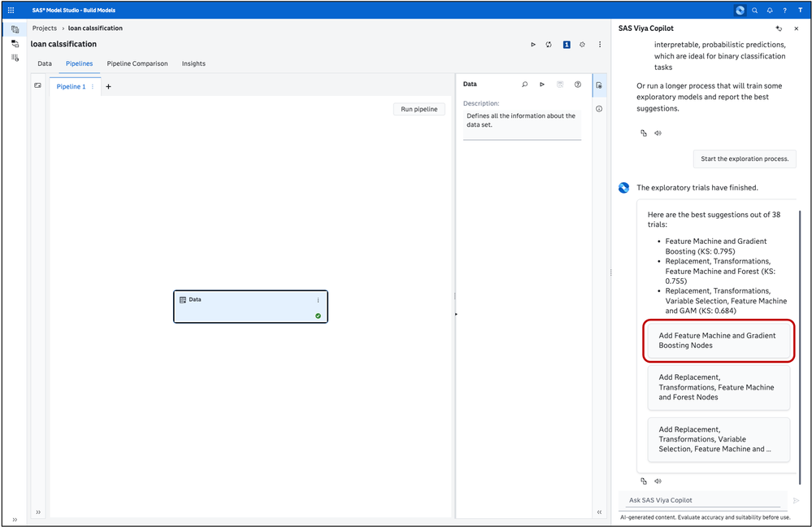Screen dimensions: 812x527
Task: Click the send message arrow icon
Action: 796,501
